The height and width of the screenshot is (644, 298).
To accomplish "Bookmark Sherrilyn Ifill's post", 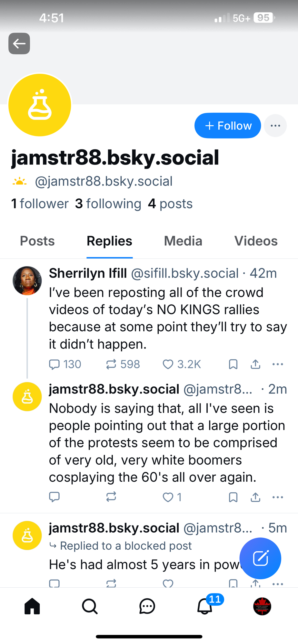I will pyautogui.click(x=233, y=364).
